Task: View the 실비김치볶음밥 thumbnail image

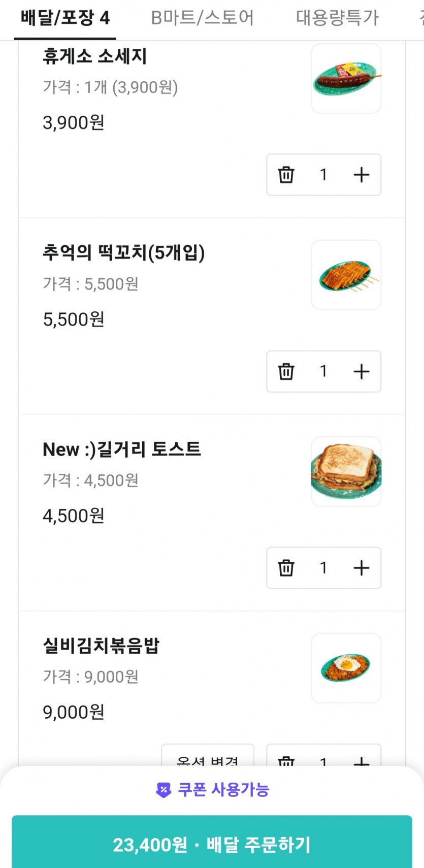Action: pyautogui.click(x=346, y=668)
